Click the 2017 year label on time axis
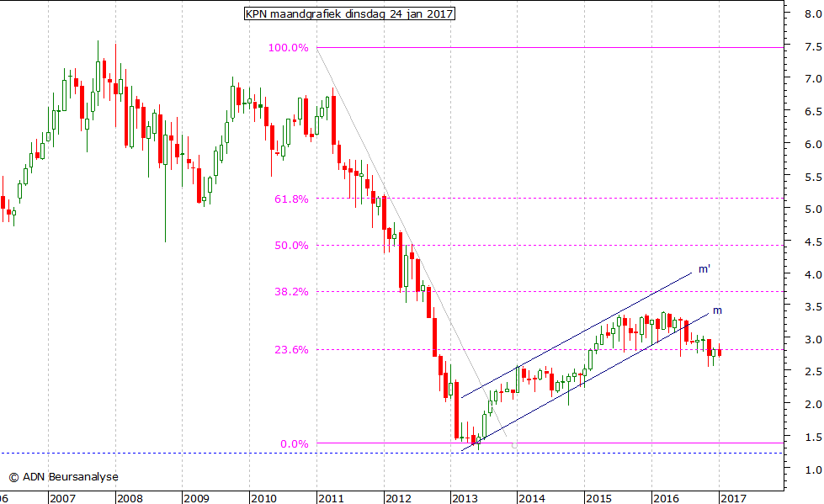Image resolution: width=824 pixels, height=504 pixels. pos(734,498)
